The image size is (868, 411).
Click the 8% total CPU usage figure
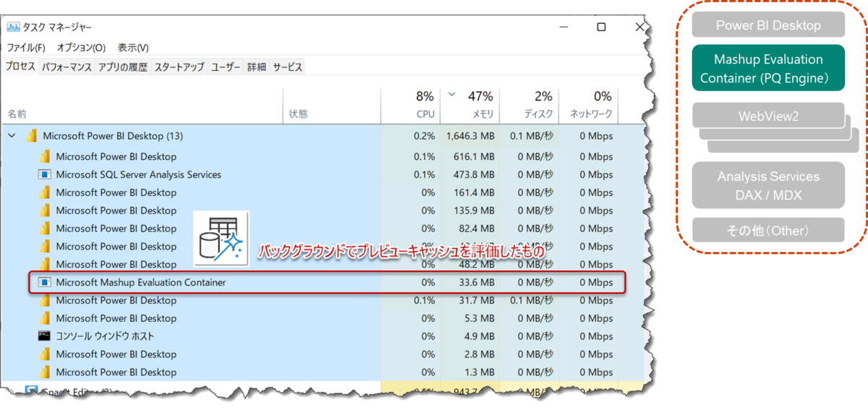coord(425,96)
